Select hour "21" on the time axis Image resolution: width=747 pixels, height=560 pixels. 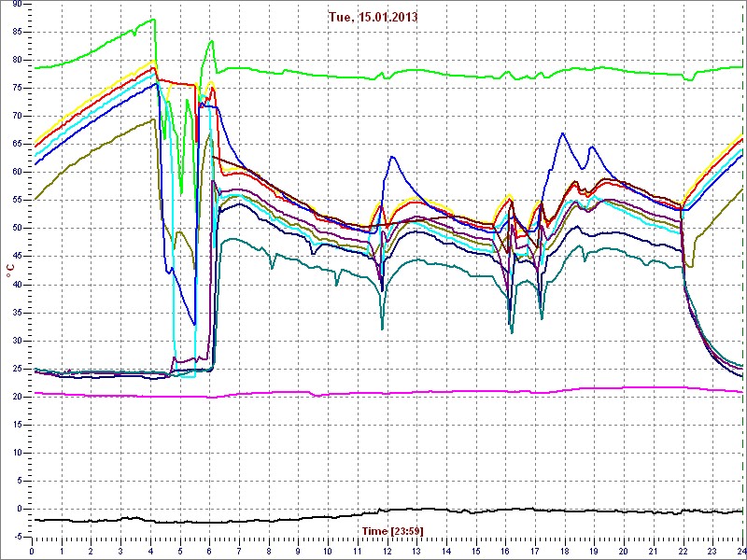(654, 551)
